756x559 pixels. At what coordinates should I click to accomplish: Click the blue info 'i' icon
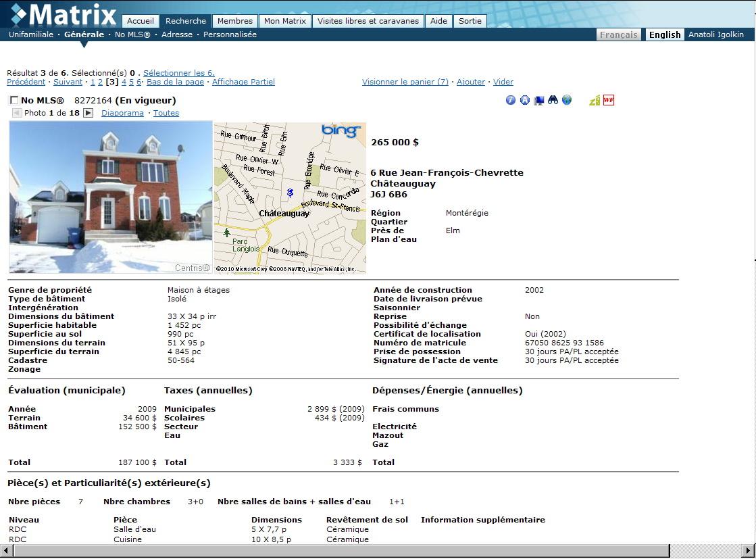click(x=510, y=100)
